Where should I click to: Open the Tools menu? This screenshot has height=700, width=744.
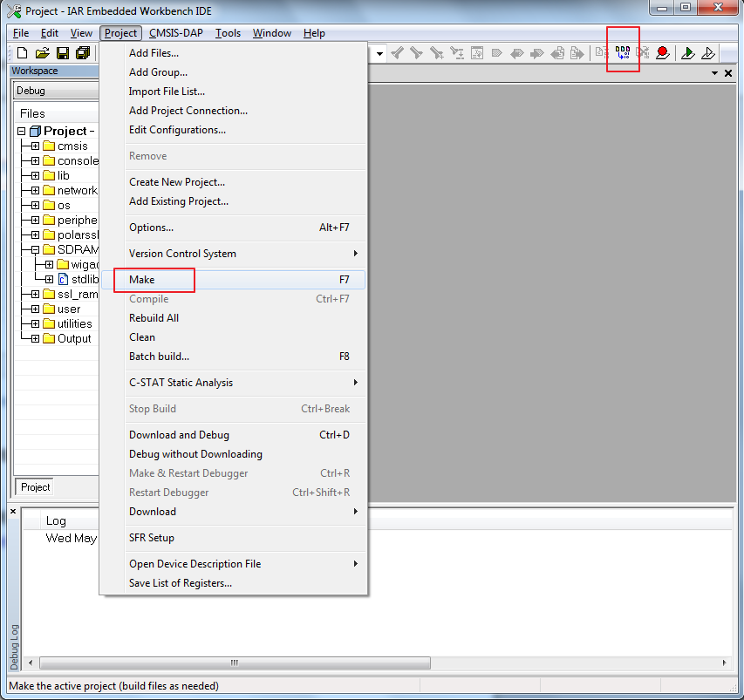228,33
